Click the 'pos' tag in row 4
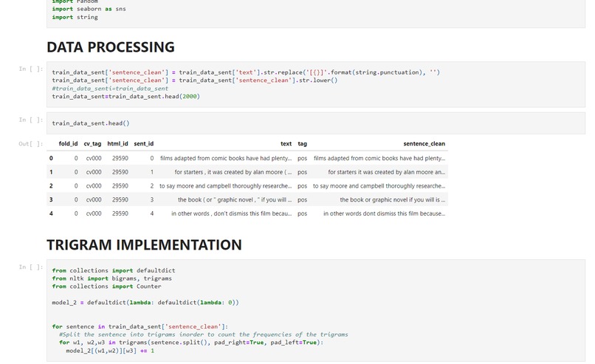The image size is (595, 364). tap(303, 213)
